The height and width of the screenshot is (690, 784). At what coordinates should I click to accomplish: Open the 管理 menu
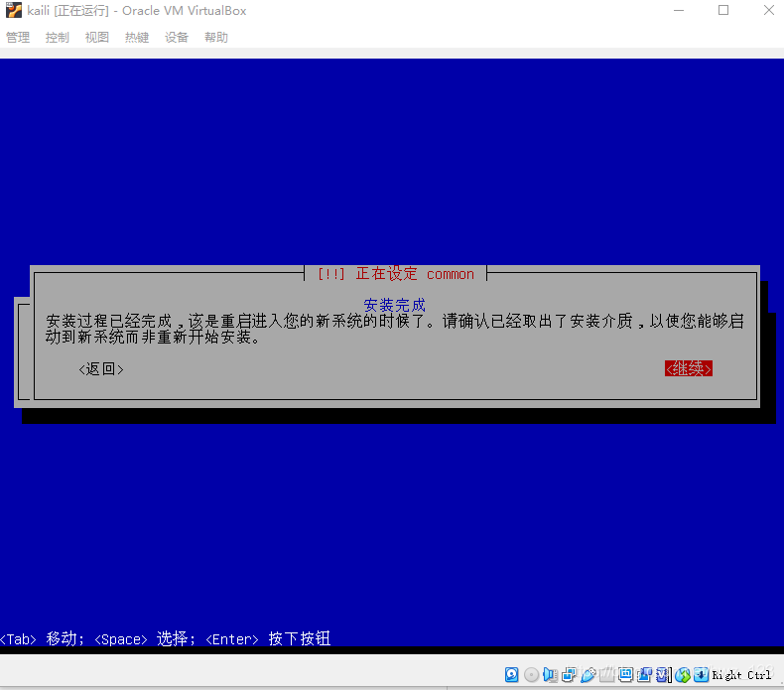point(18,38)
